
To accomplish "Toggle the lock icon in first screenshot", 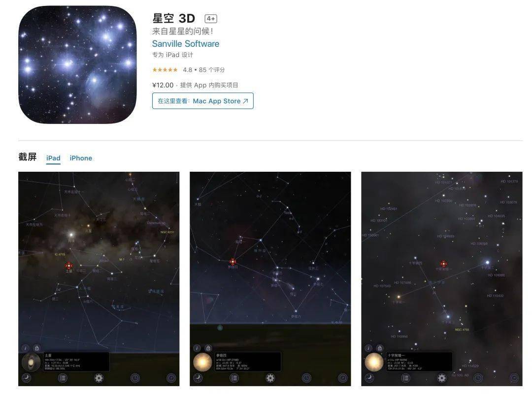I will 36,348.
